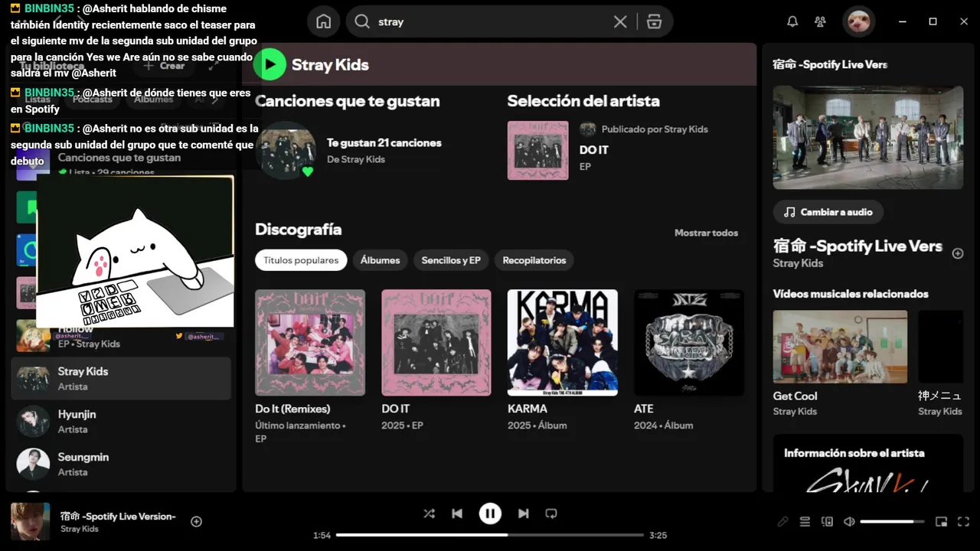The height and width of the screenshot is (551, 980).
Task: Skip to next track
Action: [523, 514]
